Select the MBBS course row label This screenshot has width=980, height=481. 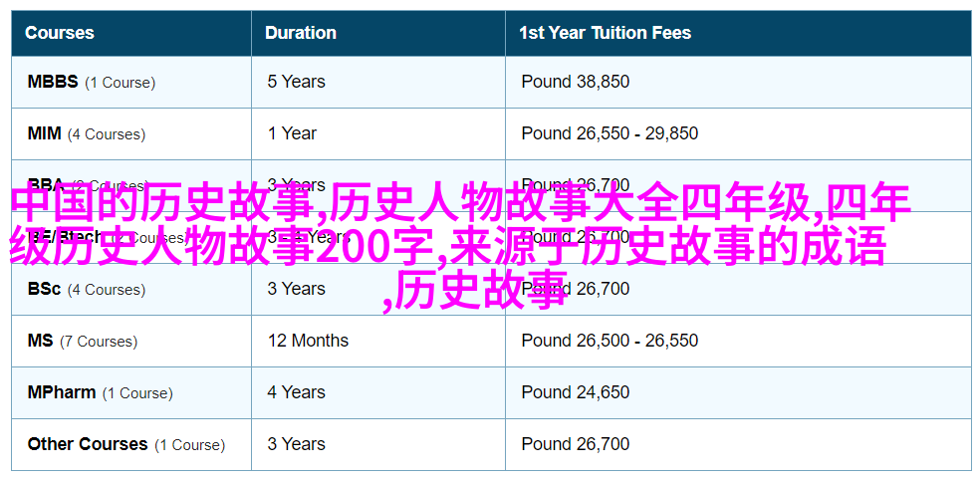pyautogui.click(x=92, y=82)
